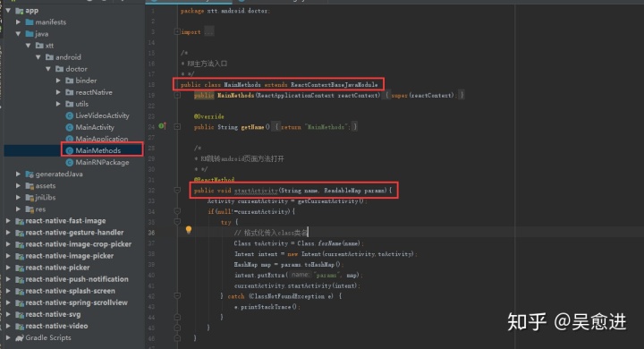The height and width of the screenshot is (349, 644).
Task: Collapse the xtt package arrow
Action: (28, 46)
